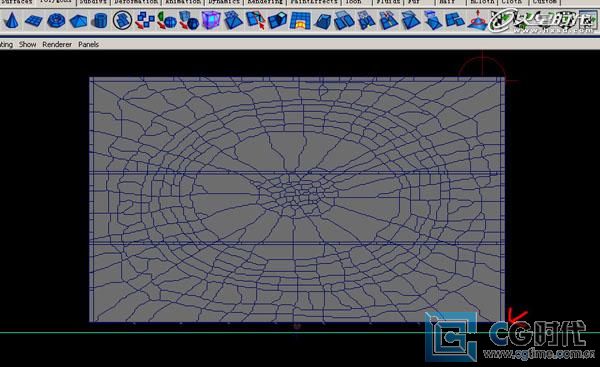Switch to the Rendering shelf tab
The width and height of the screenshot is (600, 367).
tap(265, 2)
